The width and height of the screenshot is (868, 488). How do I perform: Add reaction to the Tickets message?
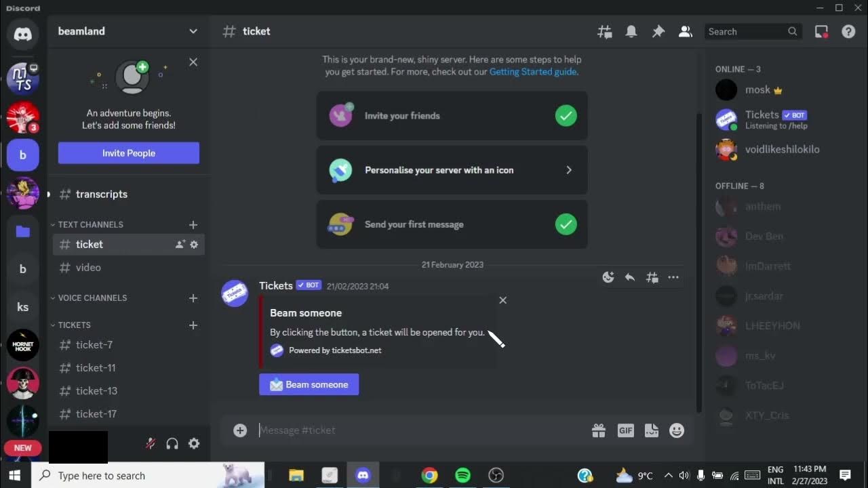click(608, 277)
